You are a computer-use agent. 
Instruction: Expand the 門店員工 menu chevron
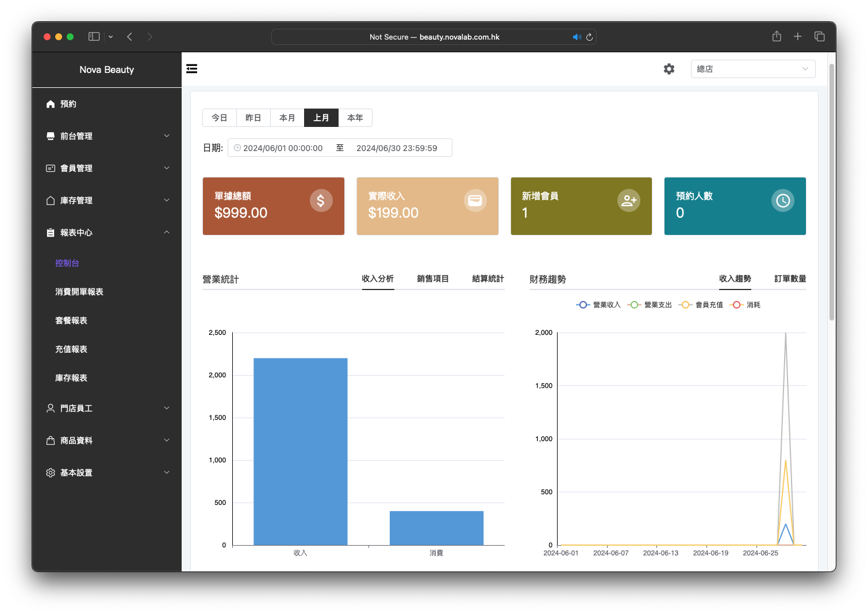[x=167, y=408]
